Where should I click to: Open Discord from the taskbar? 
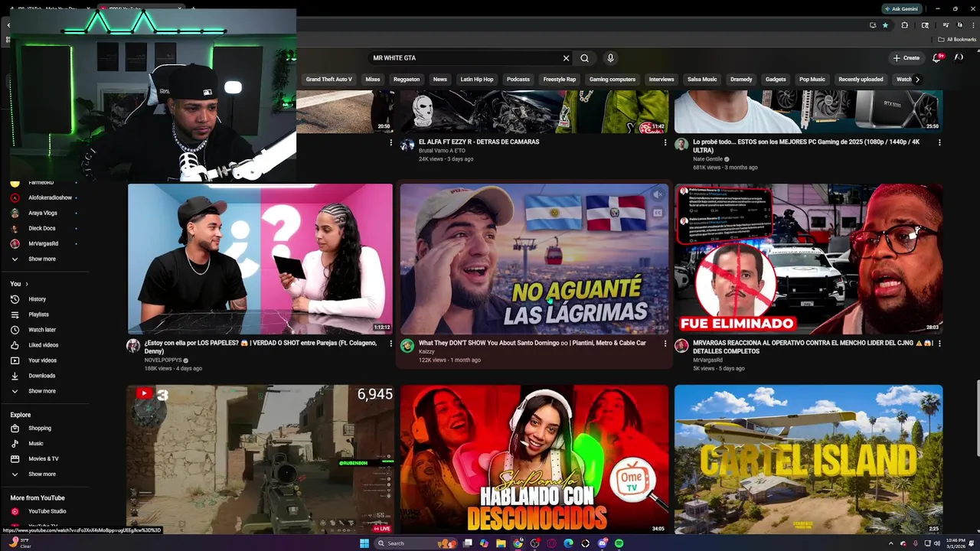602,543
